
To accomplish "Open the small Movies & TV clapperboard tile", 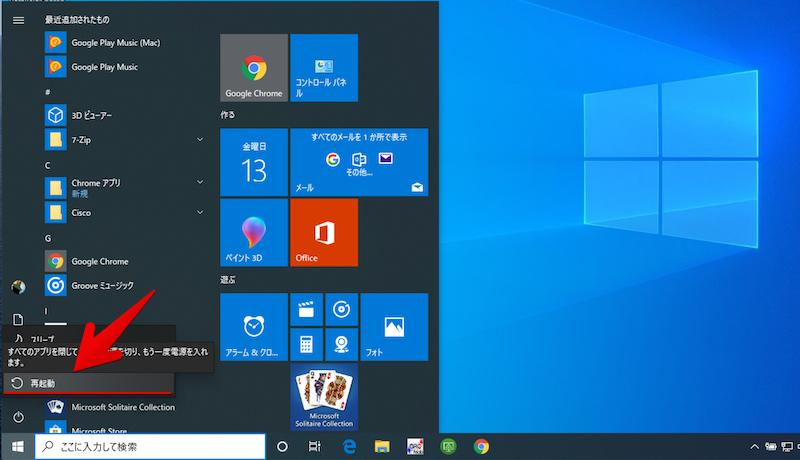I will (x=307, y=310).
